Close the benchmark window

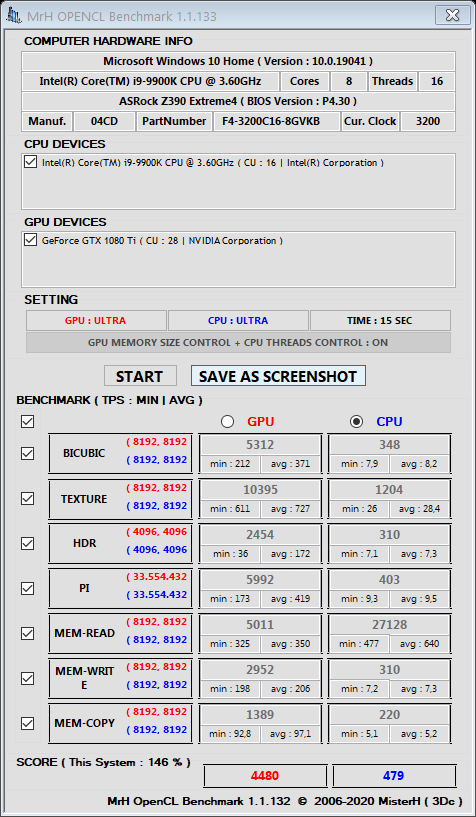(452, 15)
